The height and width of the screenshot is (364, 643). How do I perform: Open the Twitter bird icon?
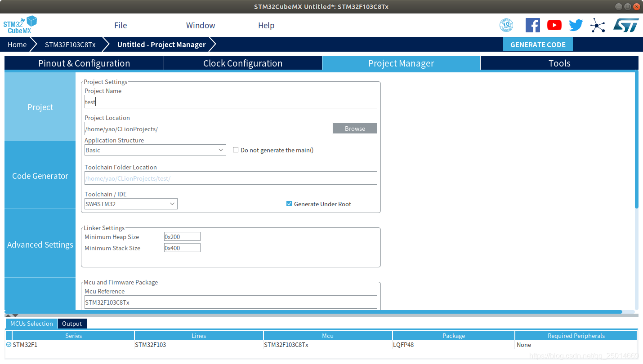(576, 25)
